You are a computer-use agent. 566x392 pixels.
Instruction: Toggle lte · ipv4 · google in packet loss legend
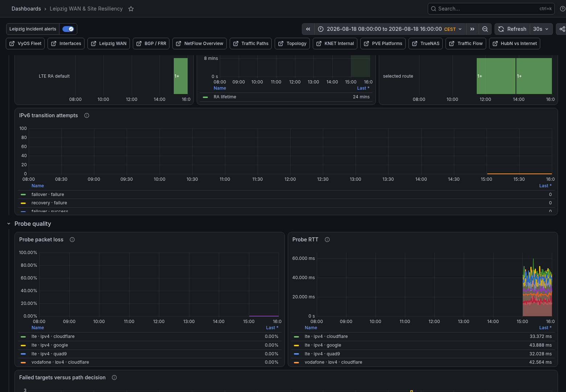click(50, 345)
